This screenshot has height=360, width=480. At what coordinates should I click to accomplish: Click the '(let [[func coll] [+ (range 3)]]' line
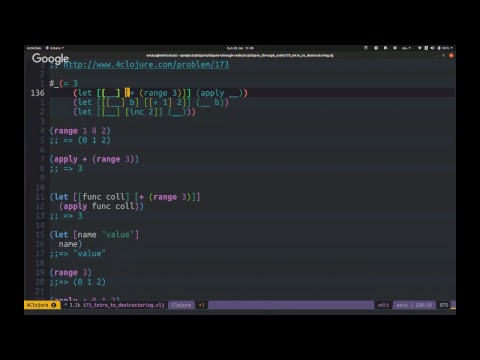point(125,197)
